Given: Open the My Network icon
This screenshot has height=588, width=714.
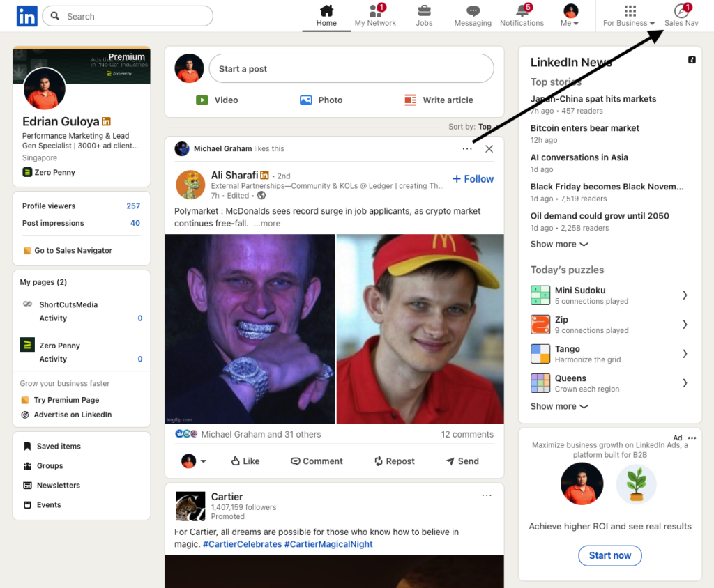Looking at the screenshot, I should click(x=375, y=11).
